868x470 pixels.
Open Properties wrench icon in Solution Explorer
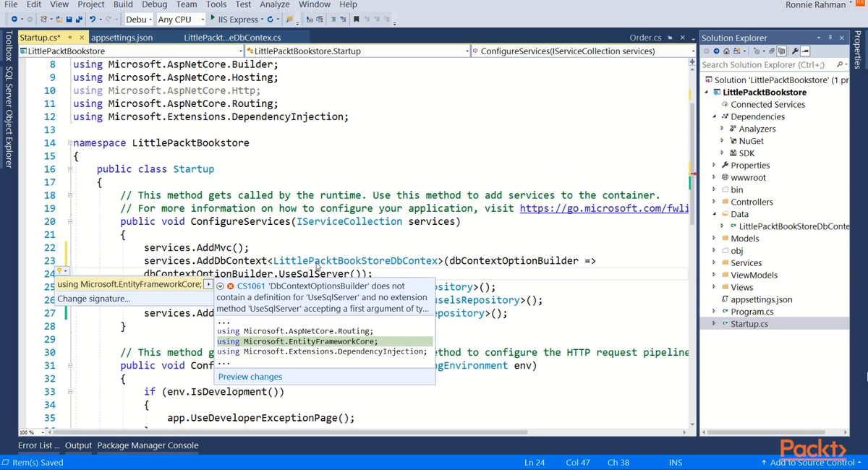click(x=795, y=51)
